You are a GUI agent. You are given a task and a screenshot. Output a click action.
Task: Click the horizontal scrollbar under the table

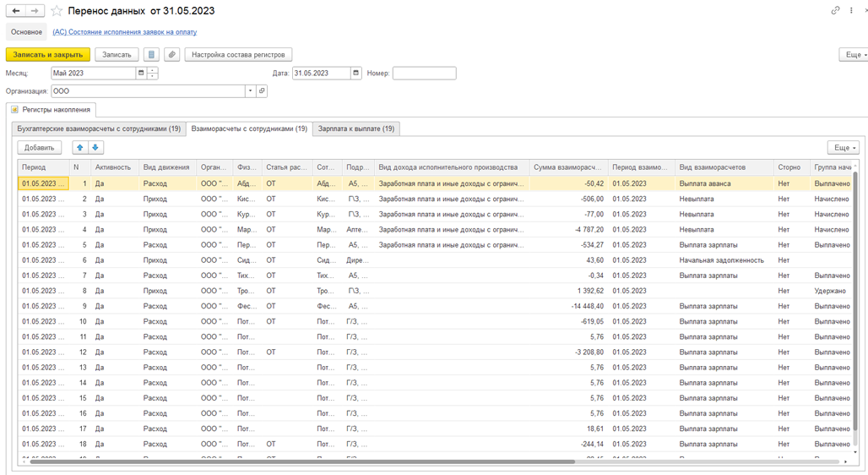[x=301, y=461]
